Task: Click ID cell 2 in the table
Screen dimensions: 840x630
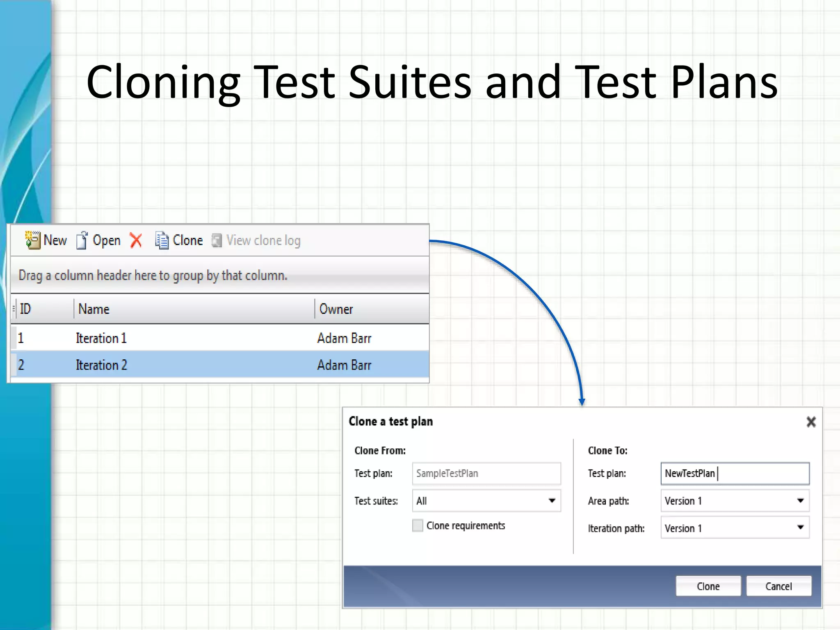Action: [x=21, y=365]
